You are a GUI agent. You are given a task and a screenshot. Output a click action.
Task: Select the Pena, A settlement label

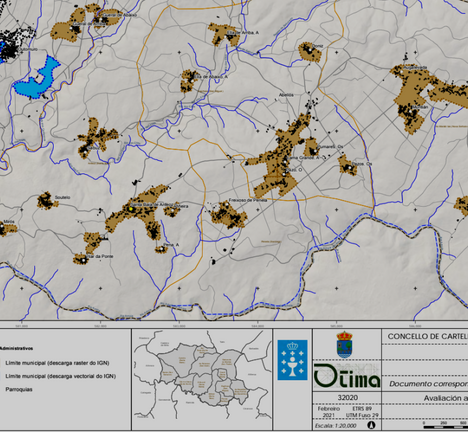(x=171, y=245)
